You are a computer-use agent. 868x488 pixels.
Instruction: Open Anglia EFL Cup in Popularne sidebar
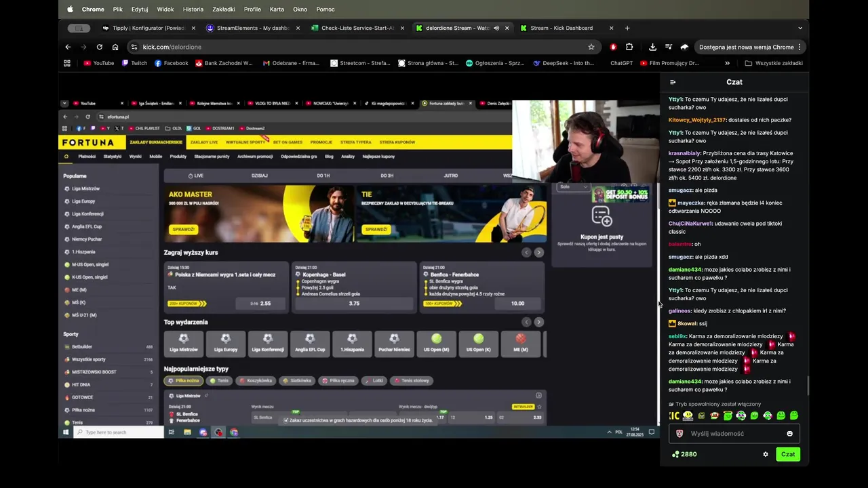point(87,226)
